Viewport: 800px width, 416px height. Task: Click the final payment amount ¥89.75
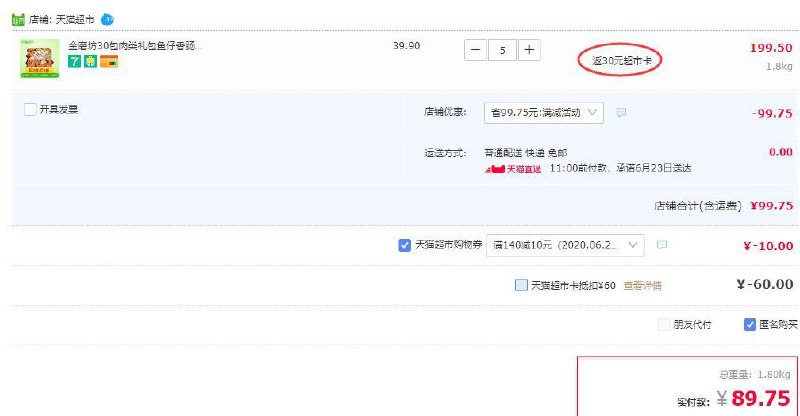tap(753, 398)
